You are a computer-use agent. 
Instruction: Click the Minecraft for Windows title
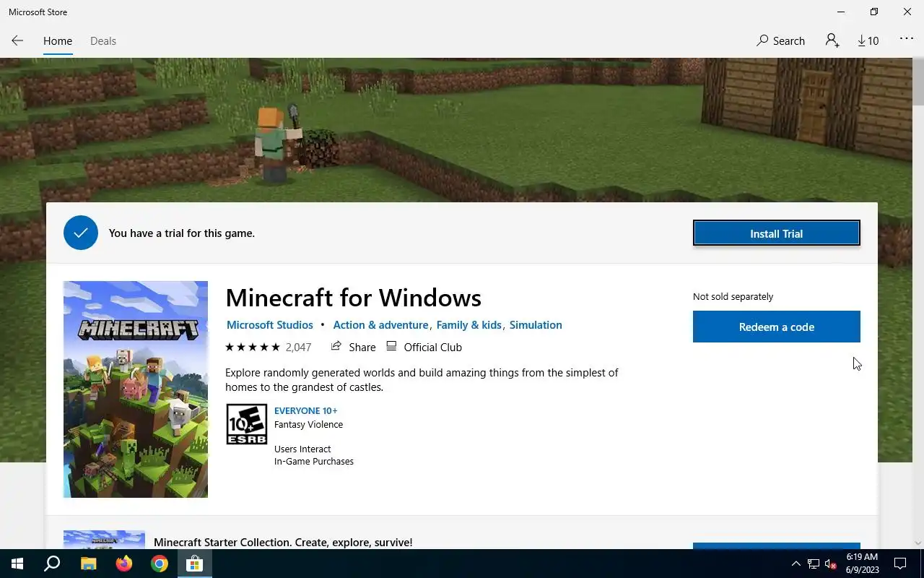pos(353,298)
